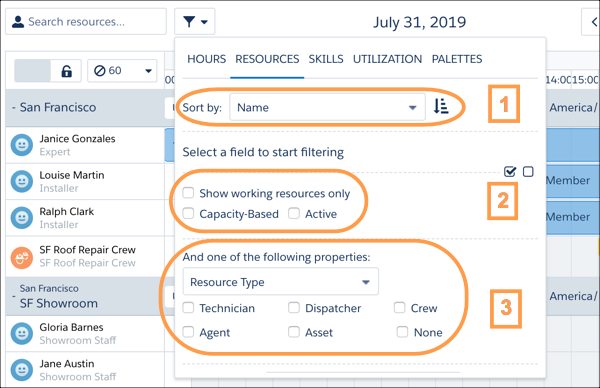Image resolution: width=600 pixels, height=388 pixels.
Task: Switch to the SKILLS tab
Action: pos(326,59)
